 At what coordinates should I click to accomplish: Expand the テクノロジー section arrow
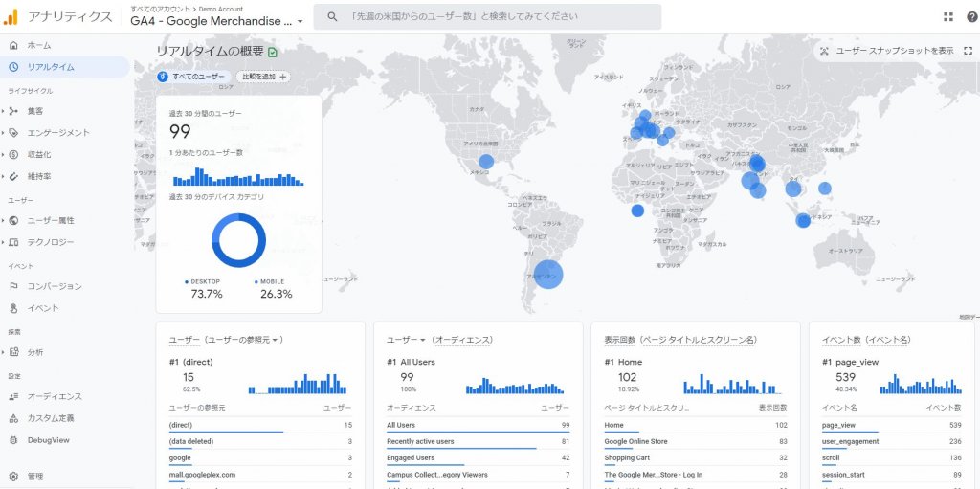click(x=3, y=242)
